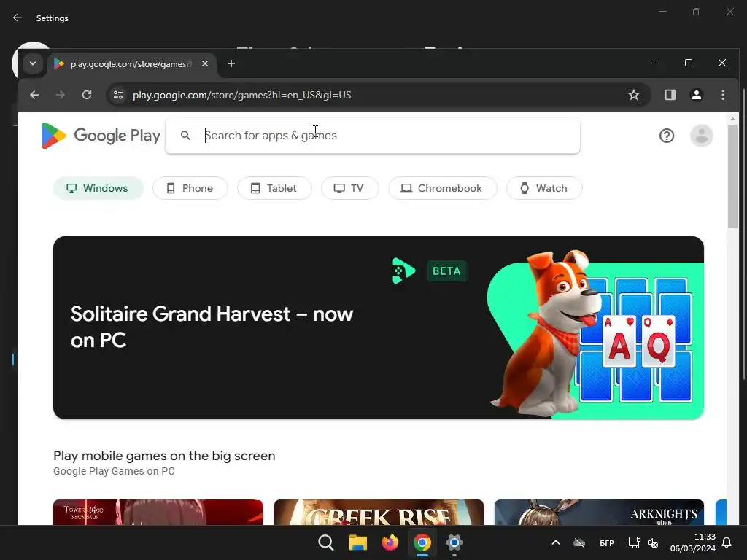Select the play.google.com/store/games tab
Image resolution: width=747 pixels, height=560 pixels.
coord(132,64)
